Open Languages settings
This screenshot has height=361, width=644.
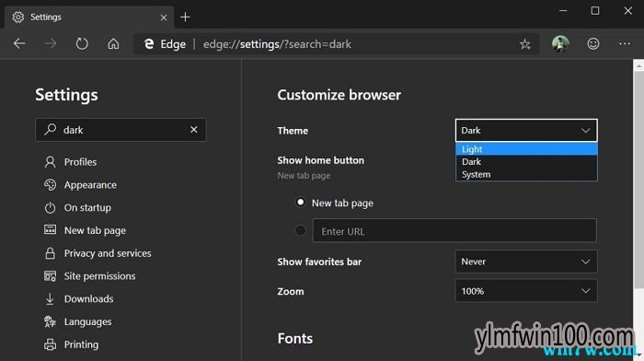88,321
